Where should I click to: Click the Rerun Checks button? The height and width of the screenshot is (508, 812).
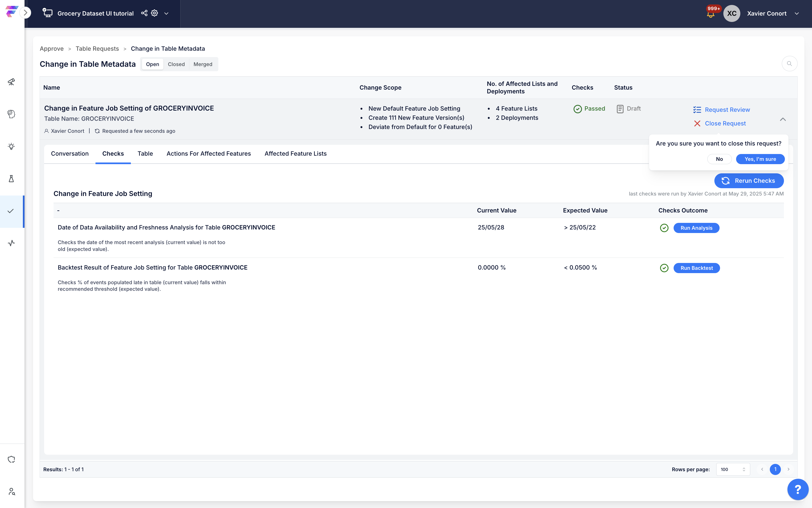click(749, 181)
